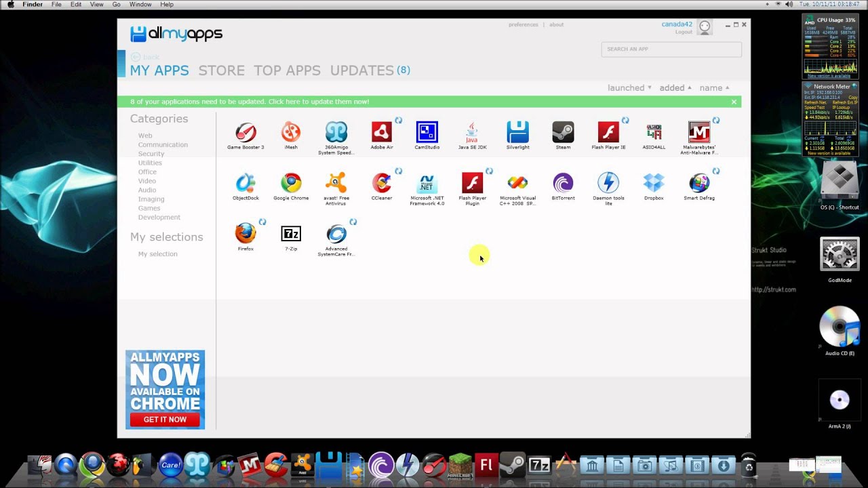This screenshot has width=868, height=488.
Task: Open Audio CD (E) desktop icon
Action: click(x=840, y=328)
